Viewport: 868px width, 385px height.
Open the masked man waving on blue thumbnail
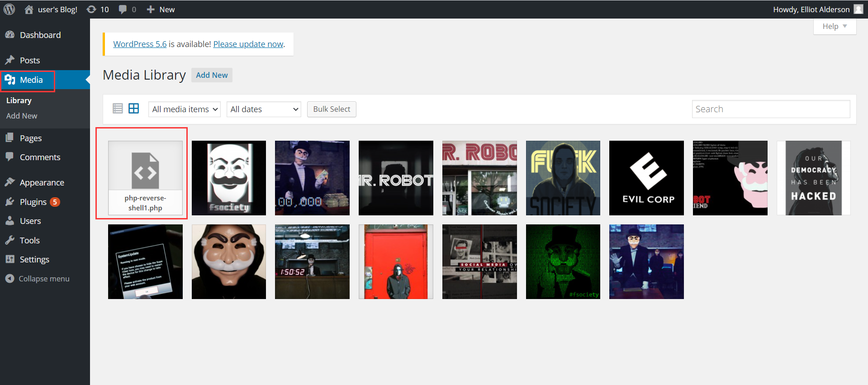[x=646, y=261]
